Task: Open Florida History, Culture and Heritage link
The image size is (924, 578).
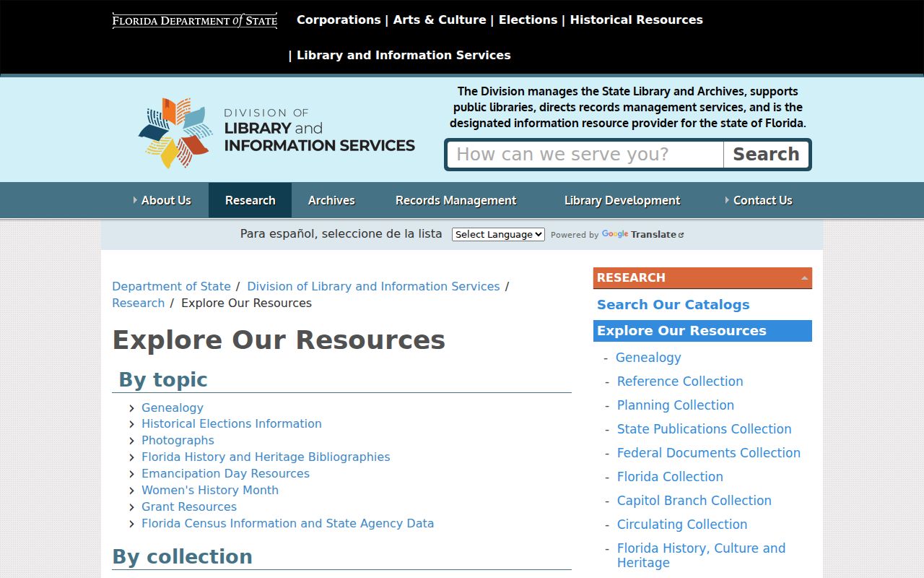Action: click(x=701, y=556)
